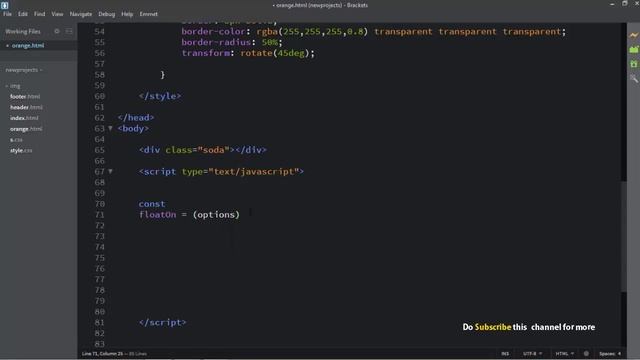The width and height of the screenshot is (640, 360).
Task: Open orange.html in the project file tree
Action: [26, 129]
